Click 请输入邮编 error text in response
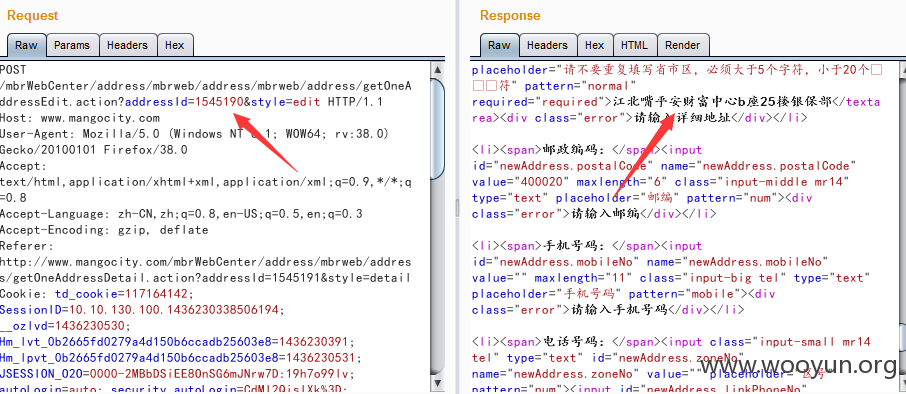This screenshot has width=906, height=394. tap(605, 214)
